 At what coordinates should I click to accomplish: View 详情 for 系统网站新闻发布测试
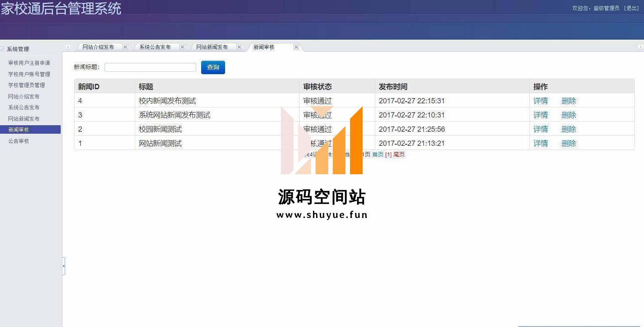click(541, 115)
